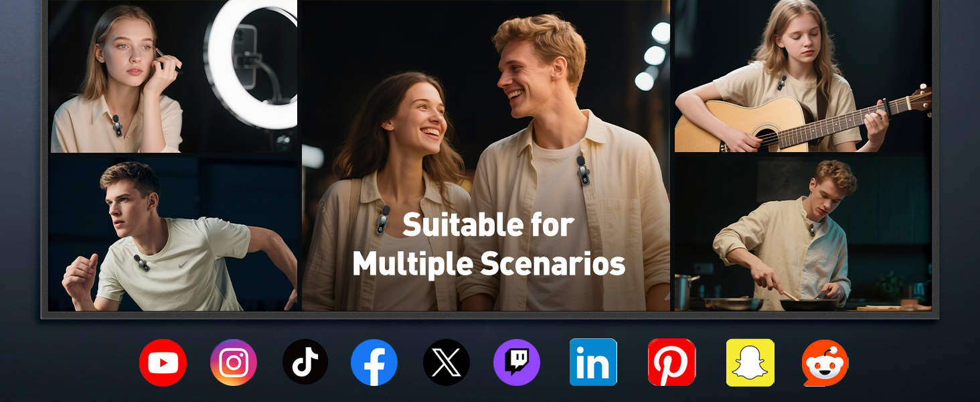Open the Instagram icon

click(234, 362)
